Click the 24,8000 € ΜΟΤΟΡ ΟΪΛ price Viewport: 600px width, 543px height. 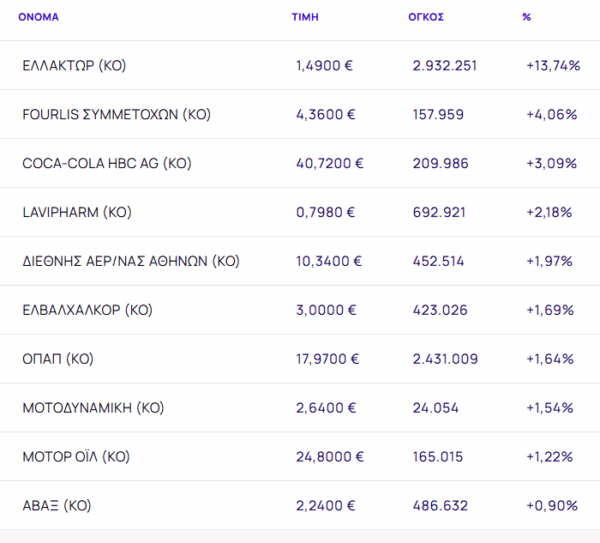(x=329, y=457)
